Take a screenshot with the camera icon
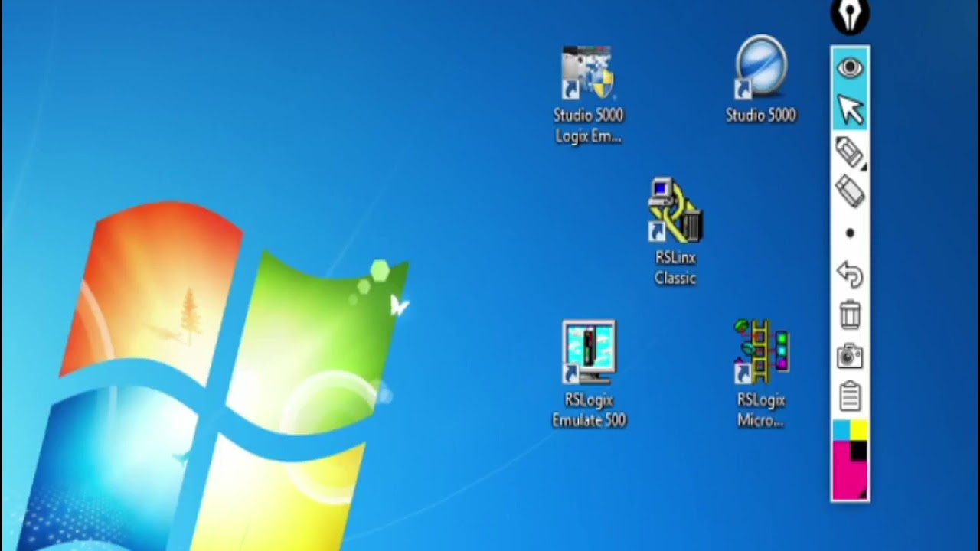Screen dimensions: 980x551 tap(850, 356)
